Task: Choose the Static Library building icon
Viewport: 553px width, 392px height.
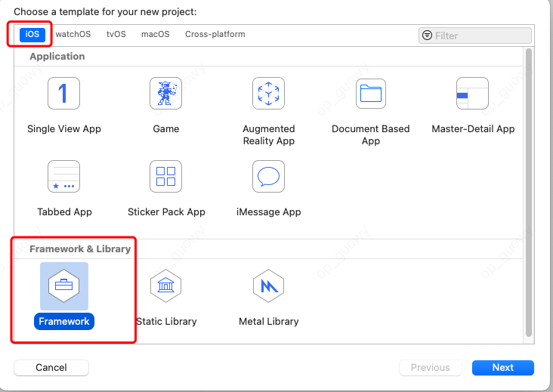Action: [x=165, y=286]
